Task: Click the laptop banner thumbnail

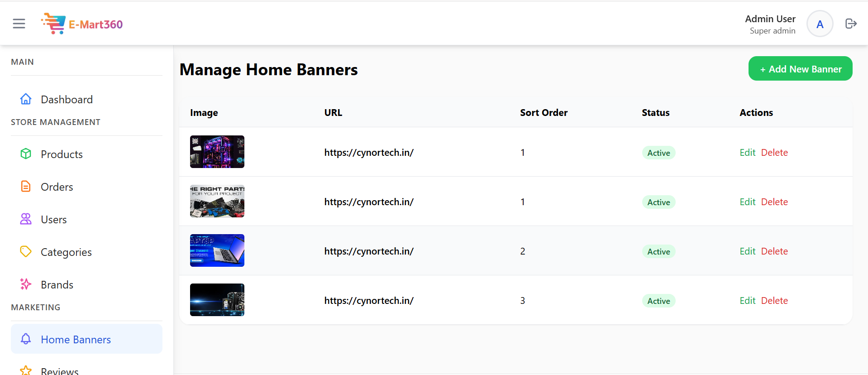Action: tap(217, 250)
